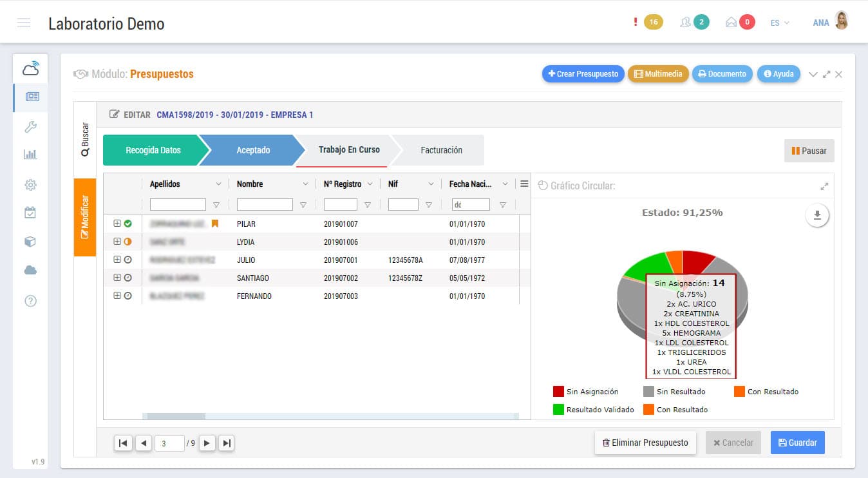This screenshot has width=868, height=478.
Task: Click the Documento button
Action: [x=722, y=74]
